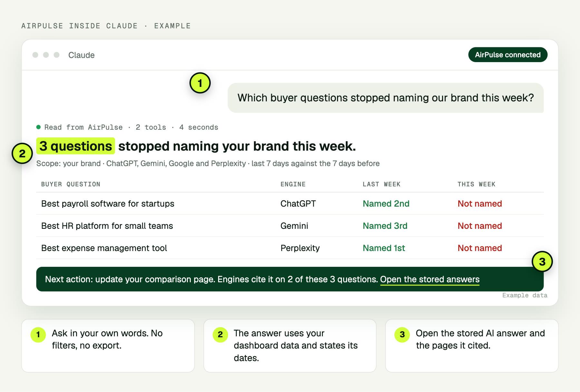This screenshot has width=580, height=392.
Task: Click the "Named 3rd" value
Action: pyautogui.click(x=385, y=226)
